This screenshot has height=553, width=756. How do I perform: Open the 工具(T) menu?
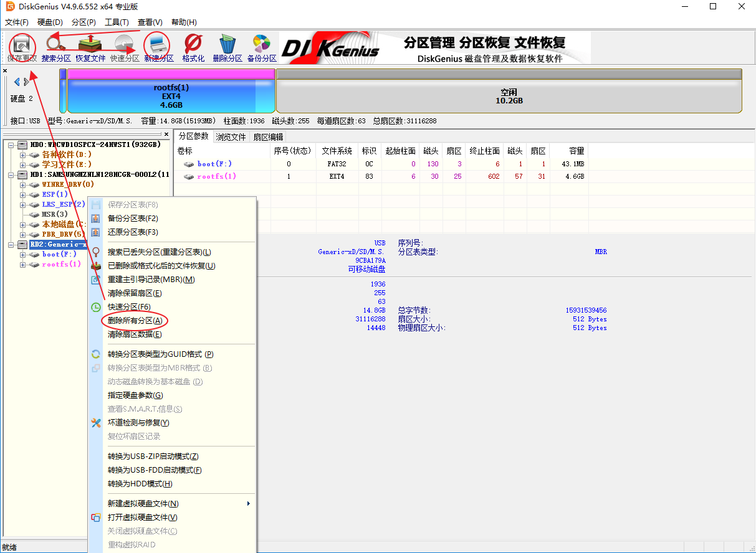[x=117, y=22]
